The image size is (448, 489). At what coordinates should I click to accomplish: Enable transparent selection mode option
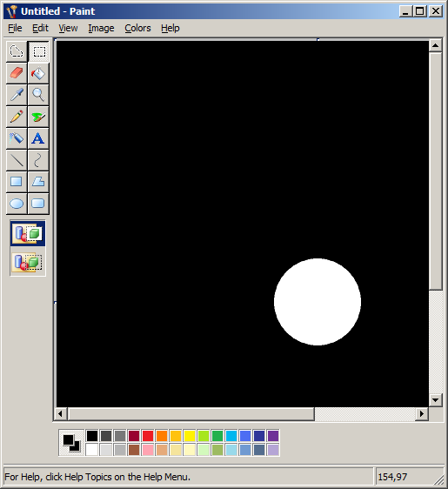pyautogui.click(x=28, y=262)
